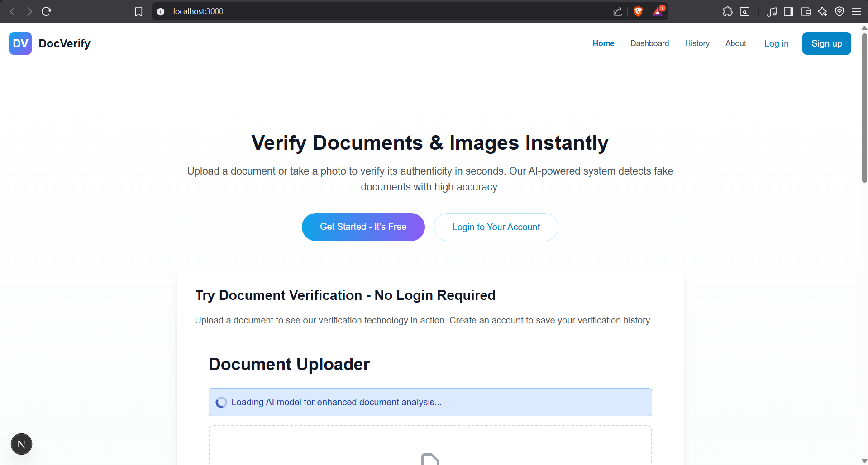This screenshot has width=868, height=465.
Task: Open the browser hamburger menu
Action: (x=856, y=11)
